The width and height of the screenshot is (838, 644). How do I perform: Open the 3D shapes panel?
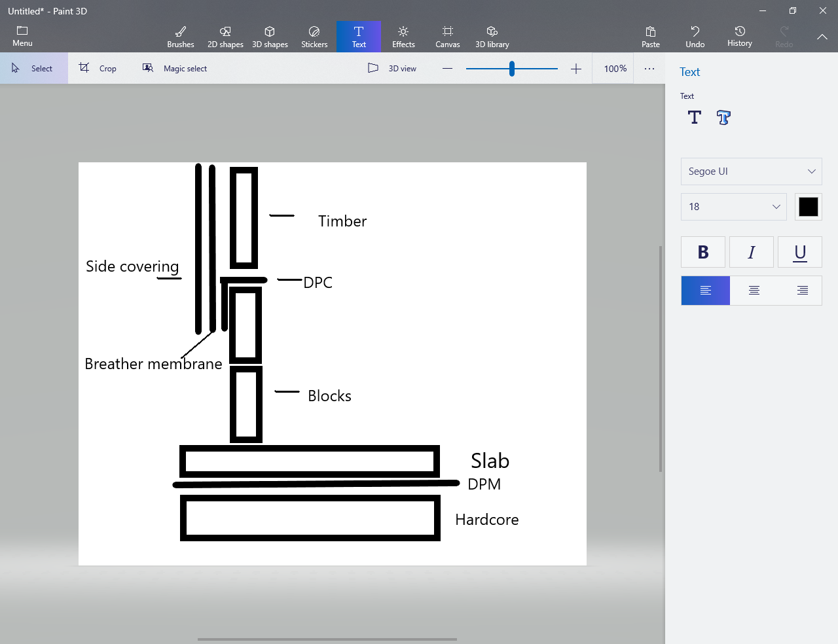pos(270,37)
